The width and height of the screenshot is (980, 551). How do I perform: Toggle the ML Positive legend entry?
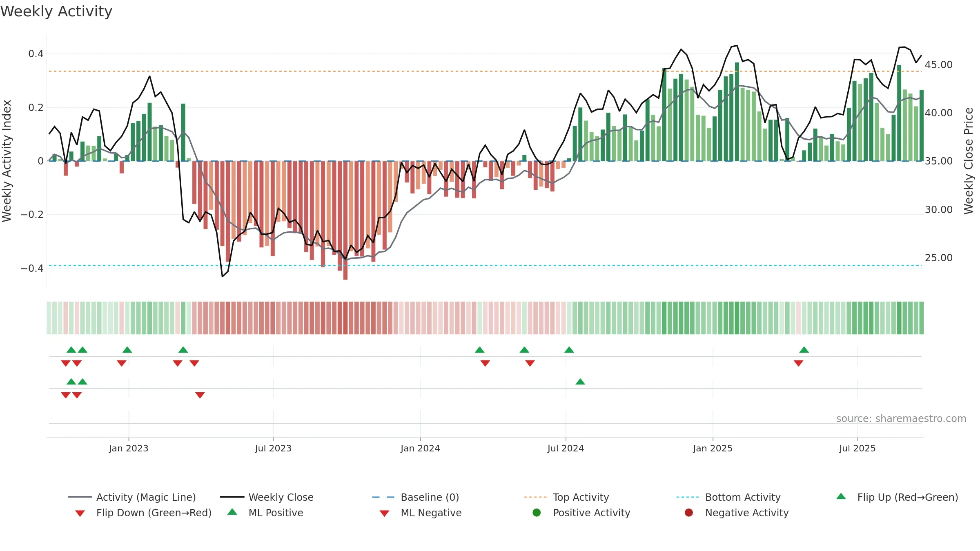pyautogui.click(x=265, y=513)
